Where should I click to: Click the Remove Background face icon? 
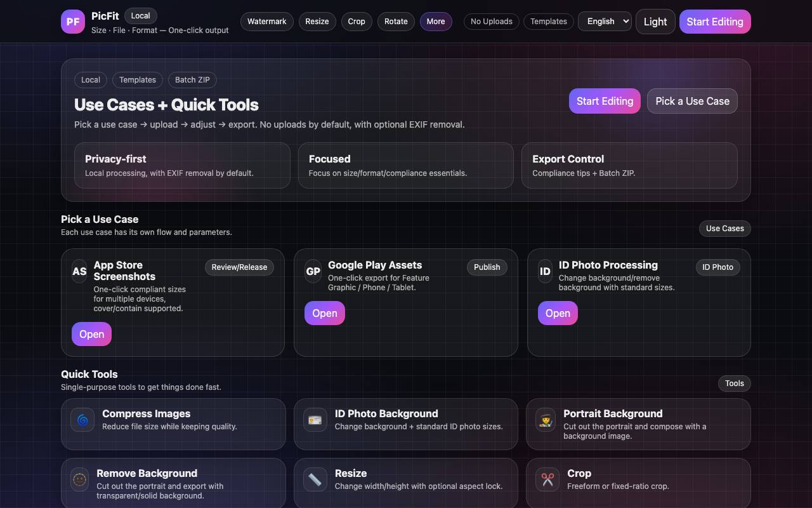coord(79,479)
